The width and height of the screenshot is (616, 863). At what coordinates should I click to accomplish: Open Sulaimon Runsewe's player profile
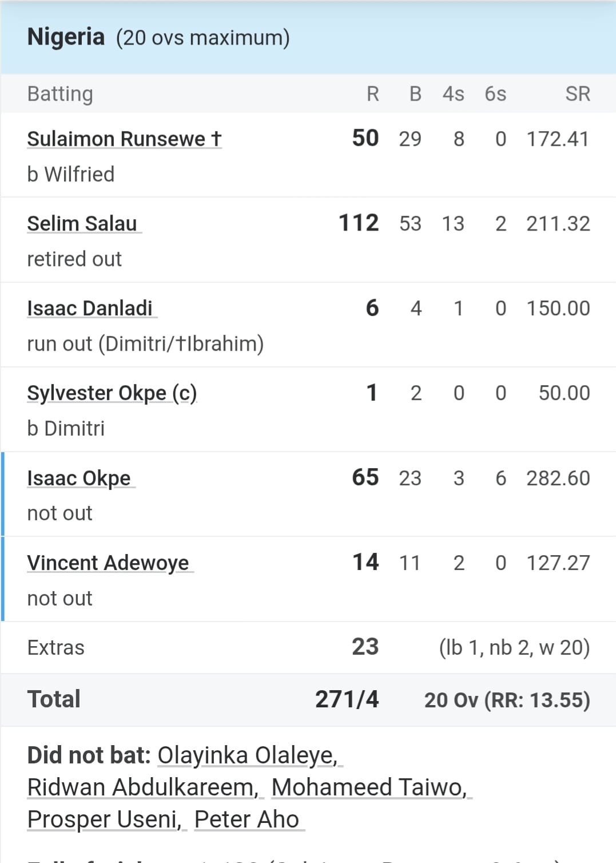pos(124,139)
